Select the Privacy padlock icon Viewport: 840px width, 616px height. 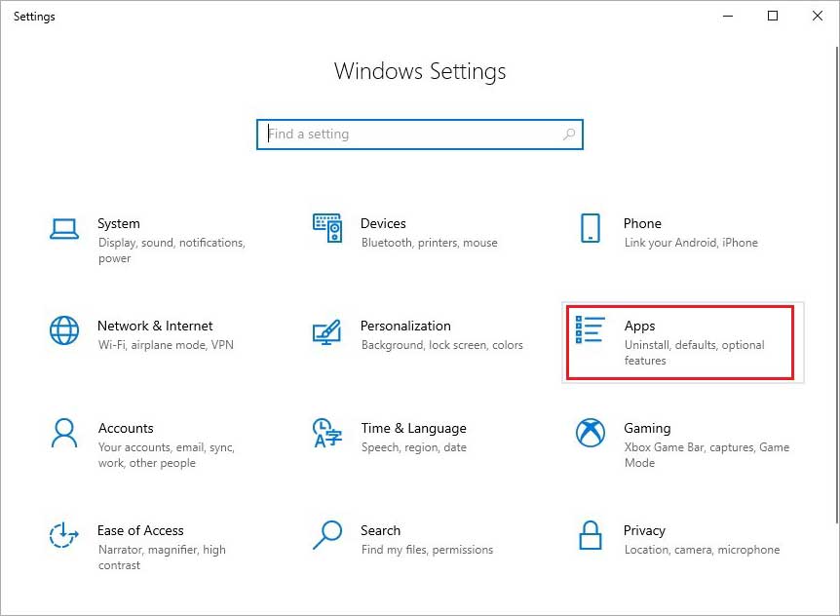click(x=591, y=535)
